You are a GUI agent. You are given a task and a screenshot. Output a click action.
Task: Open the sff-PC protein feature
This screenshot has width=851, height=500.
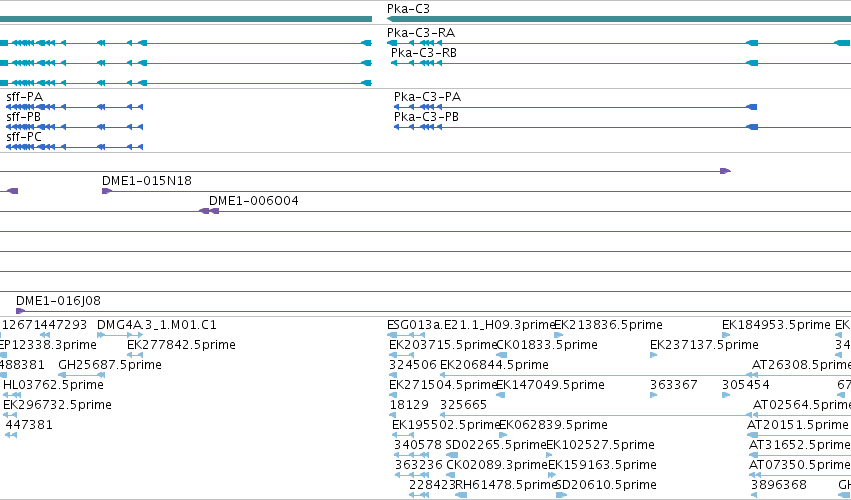tap(24, 137)
